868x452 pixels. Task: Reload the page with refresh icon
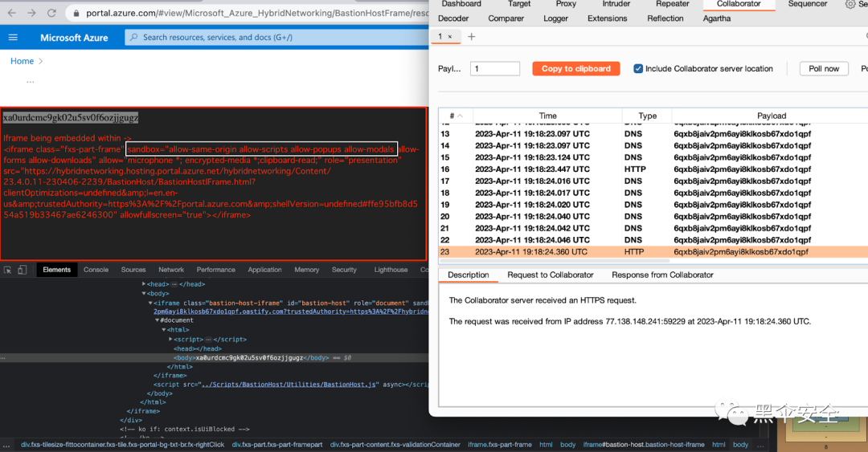(x=51, y=13)
